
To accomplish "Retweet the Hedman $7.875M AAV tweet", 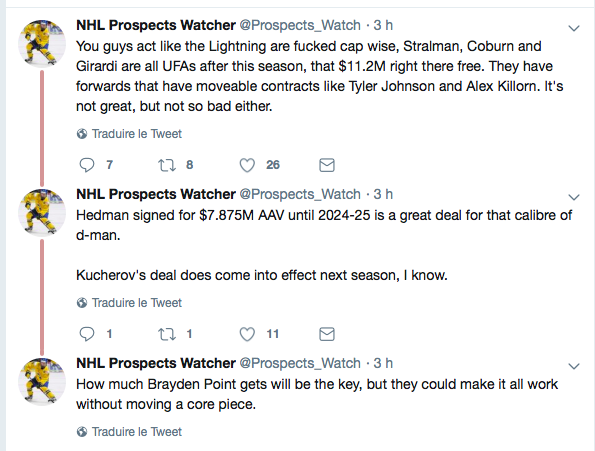I will (167, 334).
